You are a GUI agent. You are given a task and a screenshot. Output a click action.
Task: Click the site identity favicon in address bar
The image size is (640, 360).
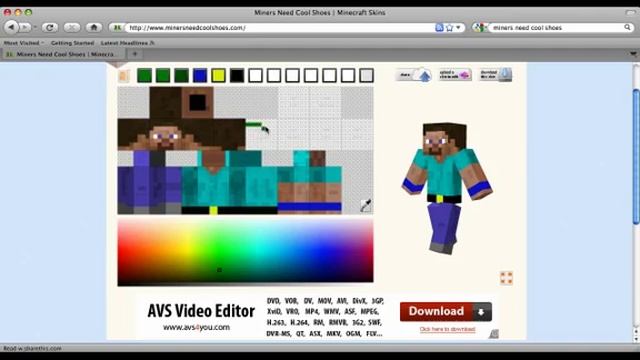[x=117, y=27]
